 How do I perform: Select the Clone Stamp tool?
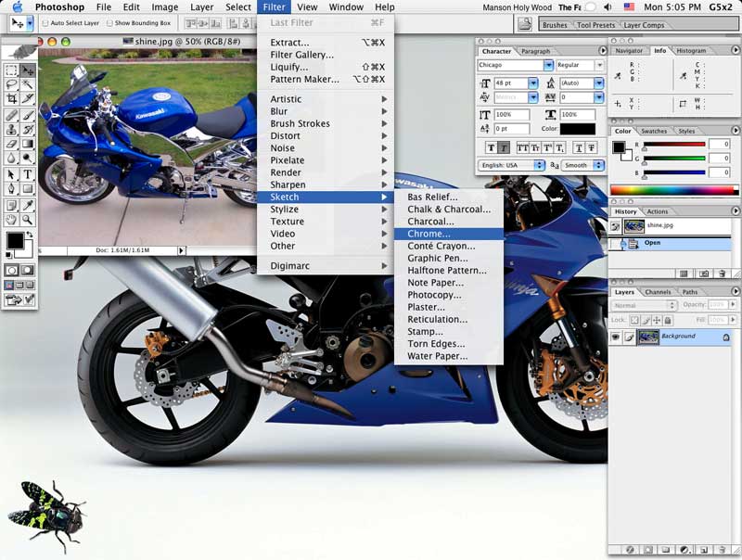[x=11, y=129]
